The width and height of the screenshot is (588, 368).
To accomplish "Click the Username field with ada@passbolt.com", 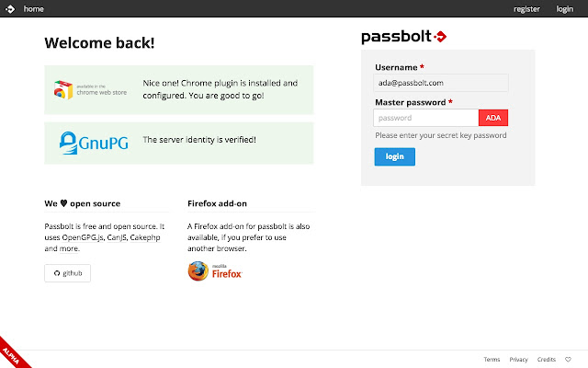I will tap(442, 83).
